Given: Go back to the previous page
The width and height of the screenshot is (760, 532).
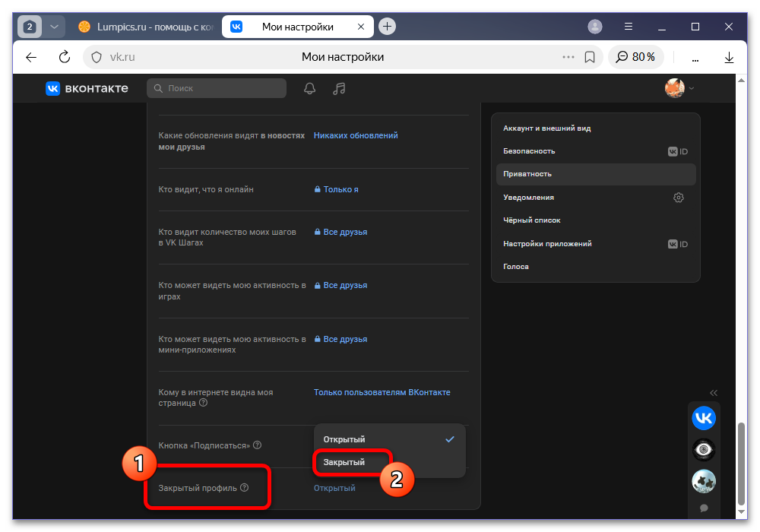Looking at the screenshot, I should [31, 57].
